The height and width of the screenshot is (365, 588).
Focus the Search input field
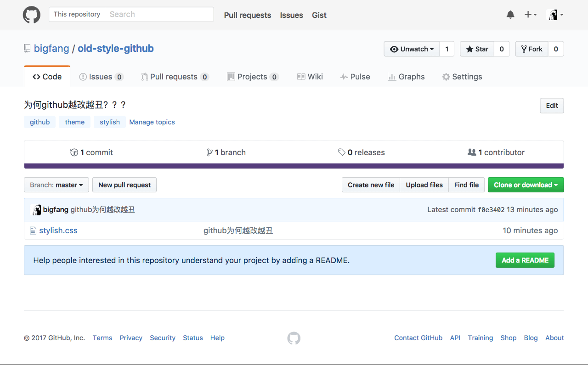[x=159, y=14]
